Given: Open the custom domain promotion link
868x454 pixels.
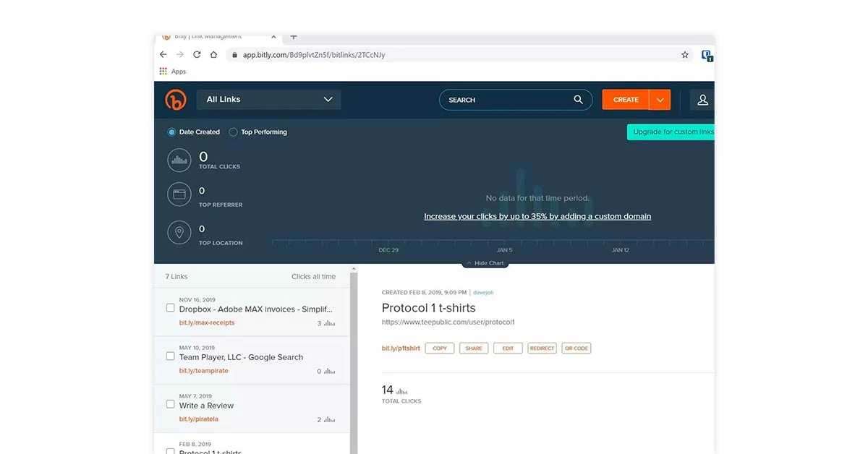Looking at the screenshot, I should (537, 216).
